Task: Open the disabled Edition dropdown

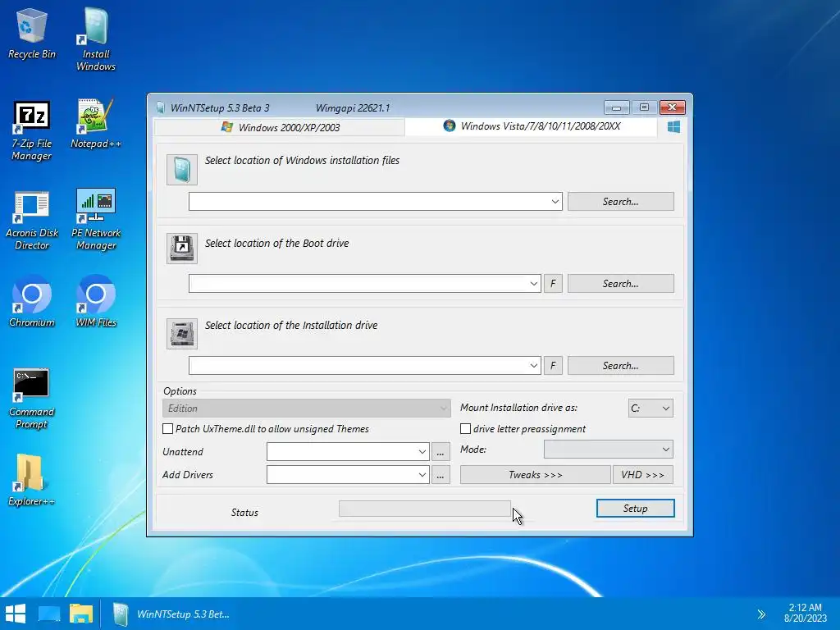Action: coord(307,409)
